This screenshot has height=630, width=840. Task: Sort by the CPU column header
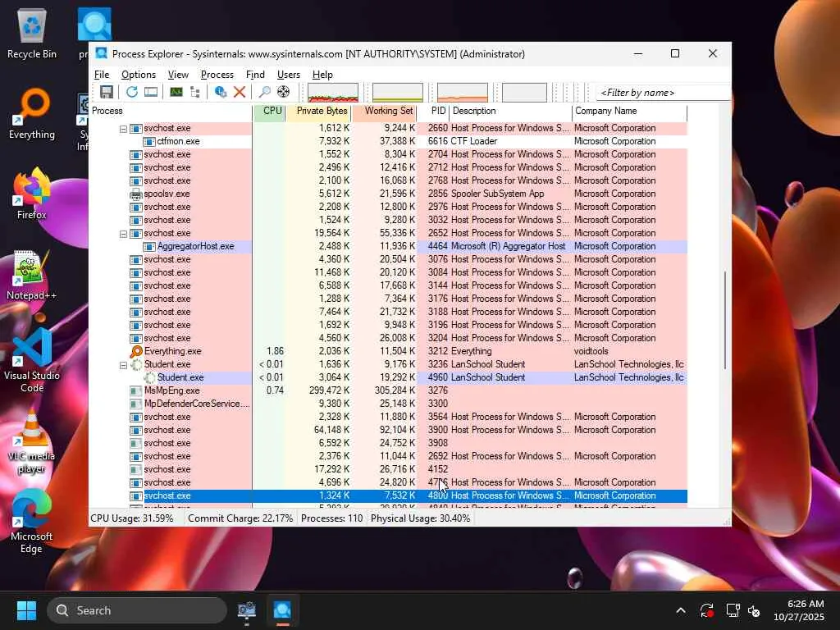(x=270, y=111)
